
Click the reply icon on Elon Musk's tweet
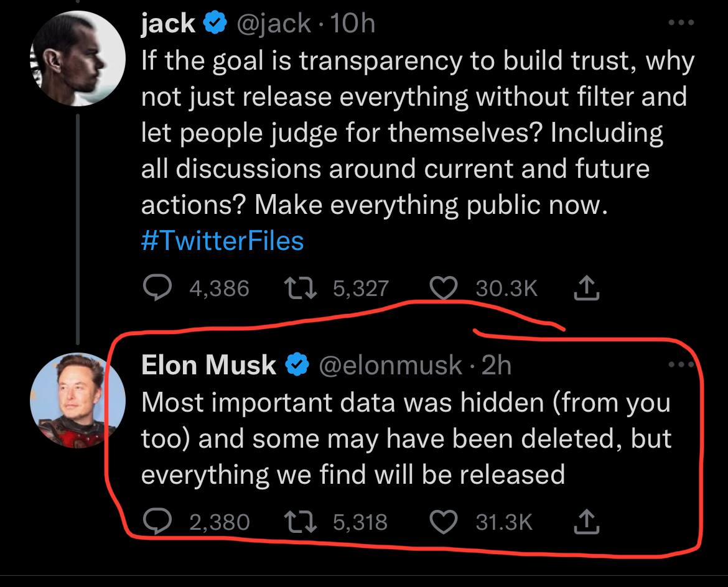pos(158,521)
